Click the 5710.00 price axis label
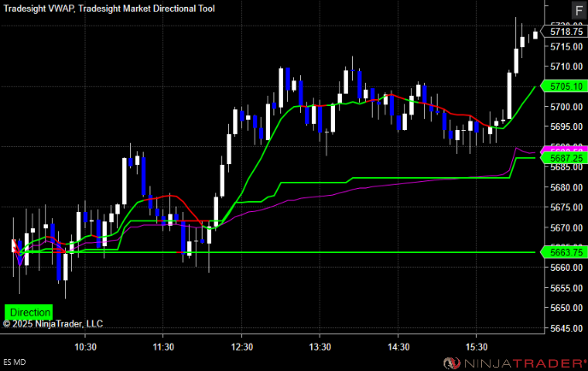Image resolution: width=588 pixels, height=371 pixels. click(x=567, y=67)
